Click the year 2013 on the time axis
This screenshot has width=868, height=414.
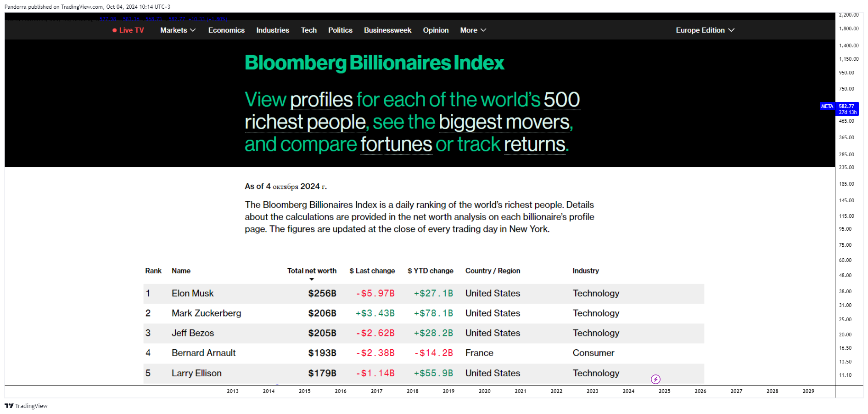click(x=233, y=391)
